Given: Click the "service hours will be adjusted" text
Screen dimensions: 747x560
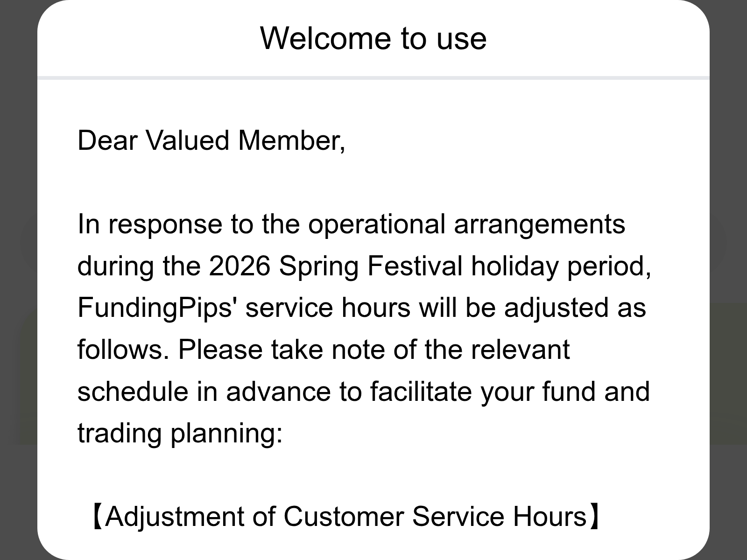Looking at the screenshot, I should click(x=430, y=308).
